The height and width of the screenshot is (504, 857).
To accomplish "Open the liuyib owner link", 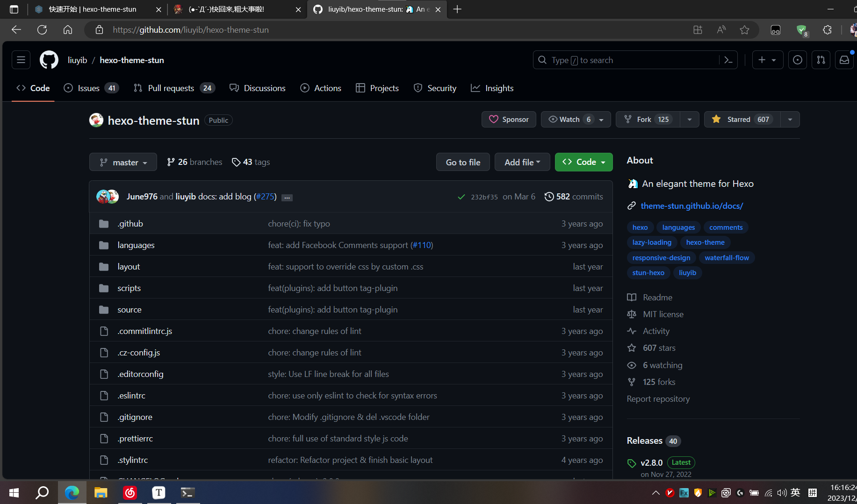I will (x=77, y=60).
